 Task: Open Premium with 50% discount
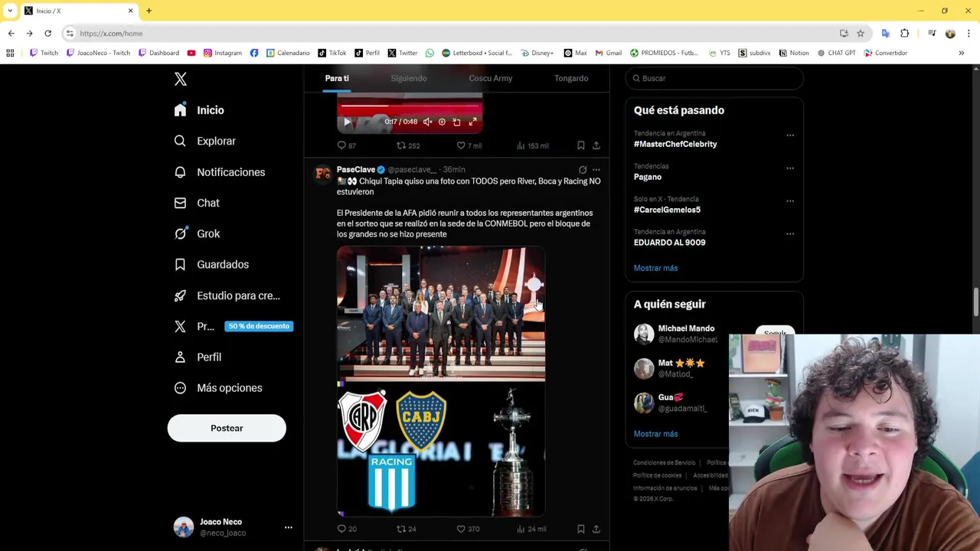(x=232, y=326)
